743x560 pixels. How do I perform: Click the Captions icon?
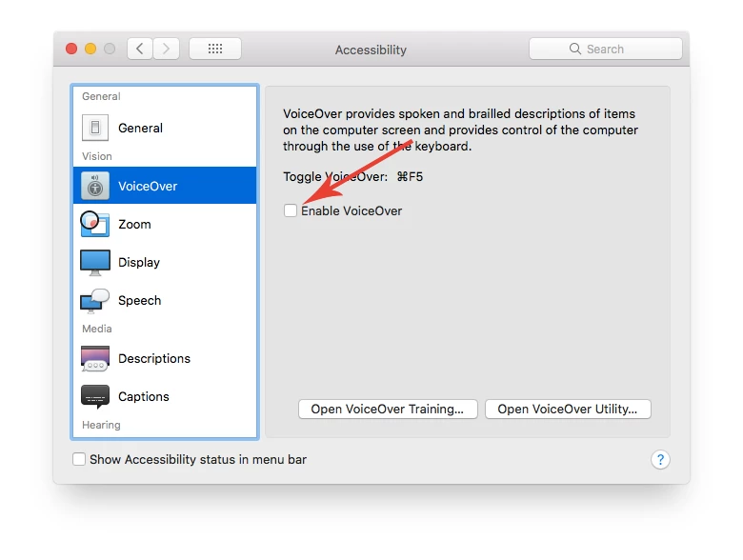95,396
